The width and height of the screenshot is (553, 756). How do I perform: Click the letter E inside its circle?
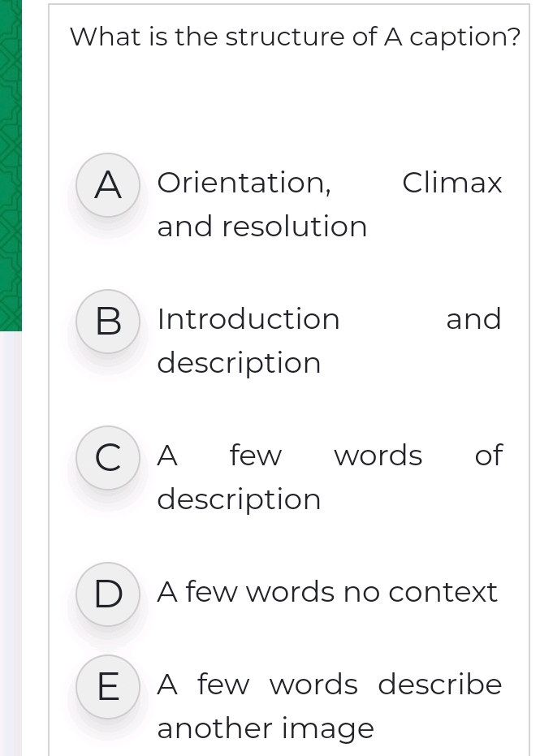point(108,688)
